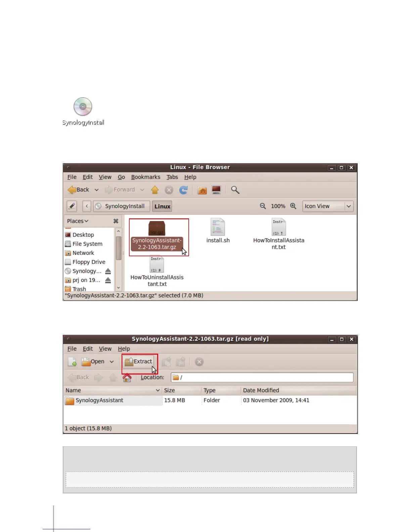Image resolution: width=411 pixels, height=532 pixels.
Task: Select HowToUninstallAssistant.txt file
Action: coord(157,271)
